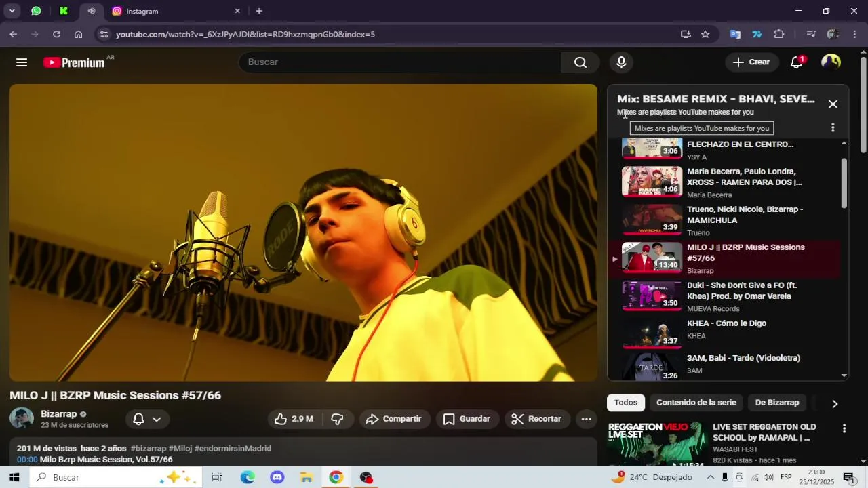868x488 pixels.
Task: Open the Kick pinned tab
Action: tap(64, 11)
